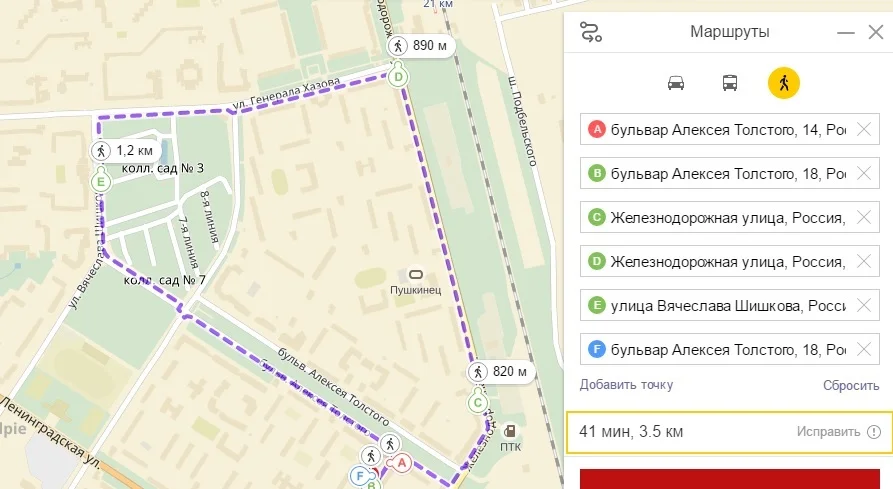Click Сбросить to reset the route
Image resolution: width=893 pixels, height=489 pixels.
pos(851,385)
